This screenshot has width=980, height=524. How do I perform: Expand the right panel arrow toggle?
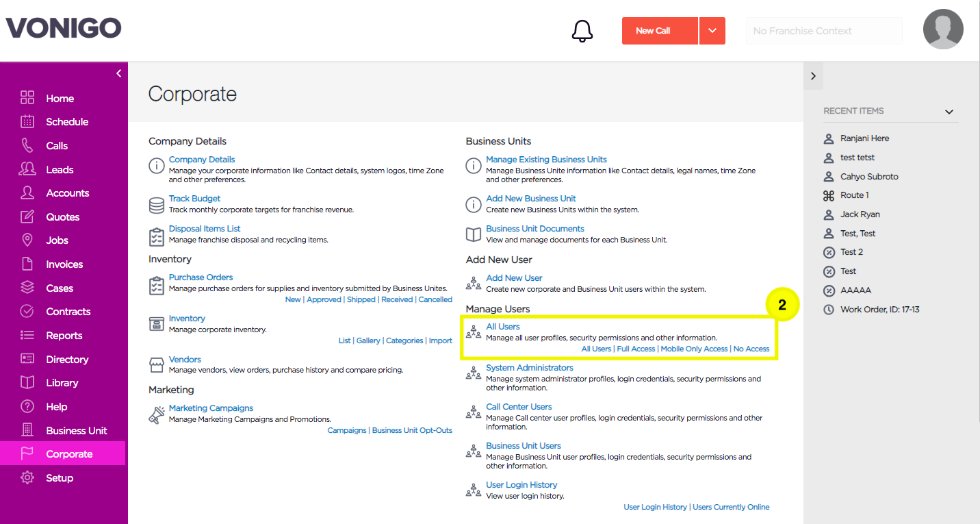(813, 76)
